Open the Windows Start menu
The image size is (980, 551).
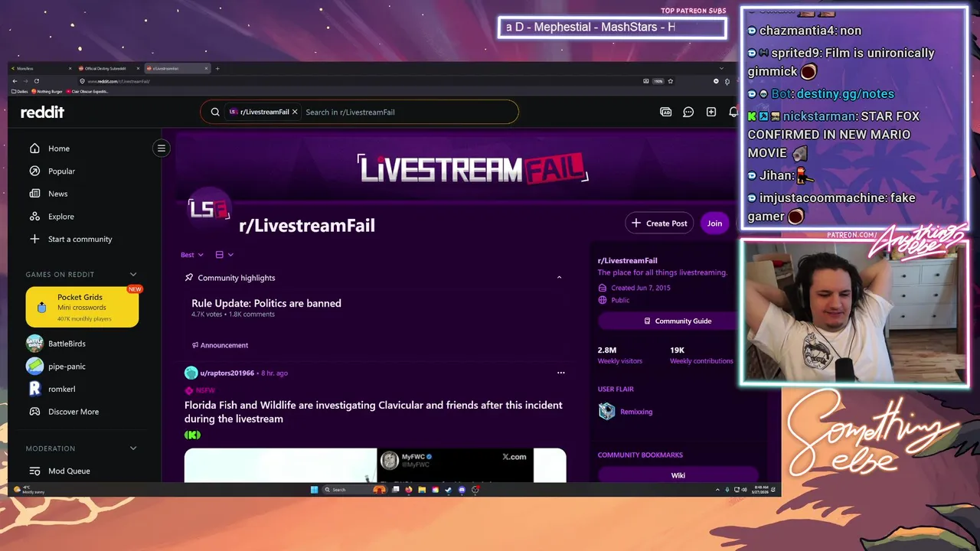pos(314,490)
